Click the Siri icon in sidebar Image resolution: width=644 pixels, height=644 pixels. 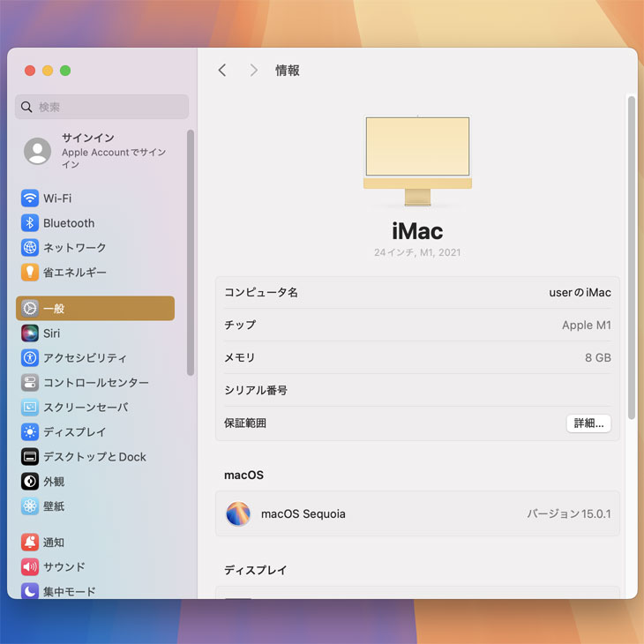[30, 333]
